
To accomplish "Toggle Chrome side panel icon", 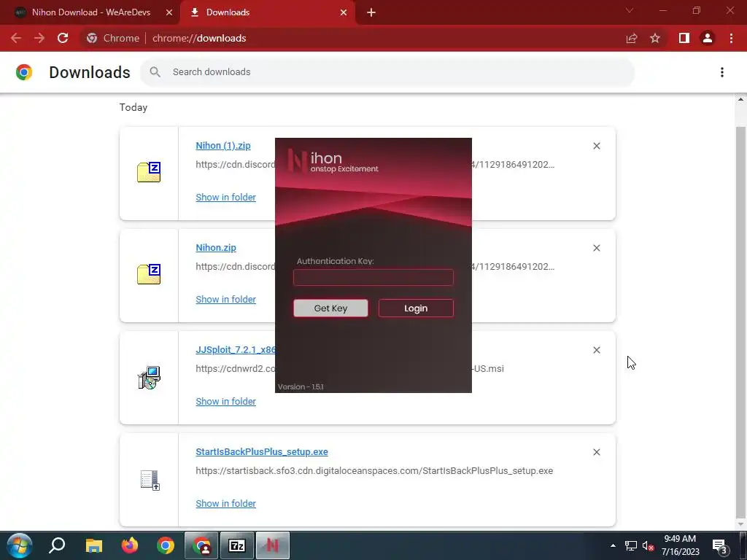I will click(684, 38).
